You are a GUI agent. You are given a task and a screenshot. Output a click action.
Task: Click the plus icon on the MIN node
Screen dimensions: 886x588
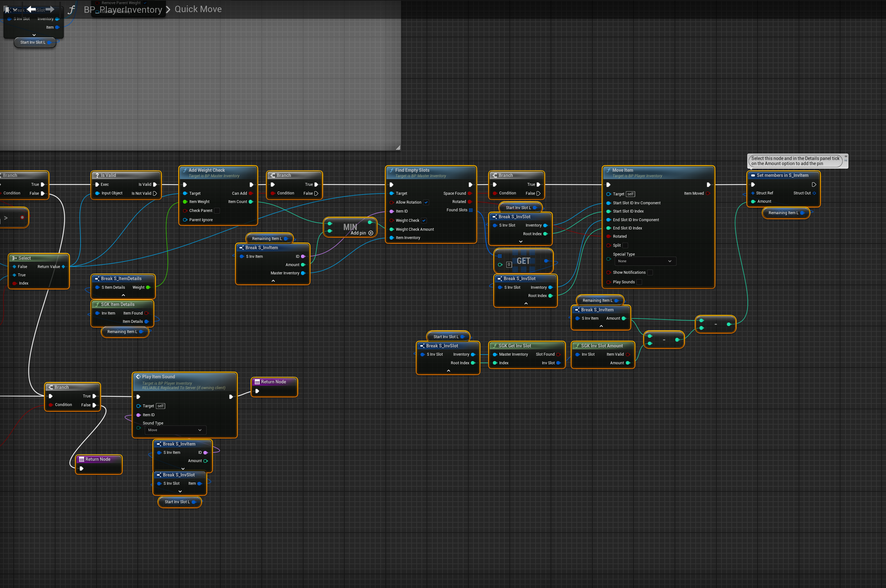370,233
